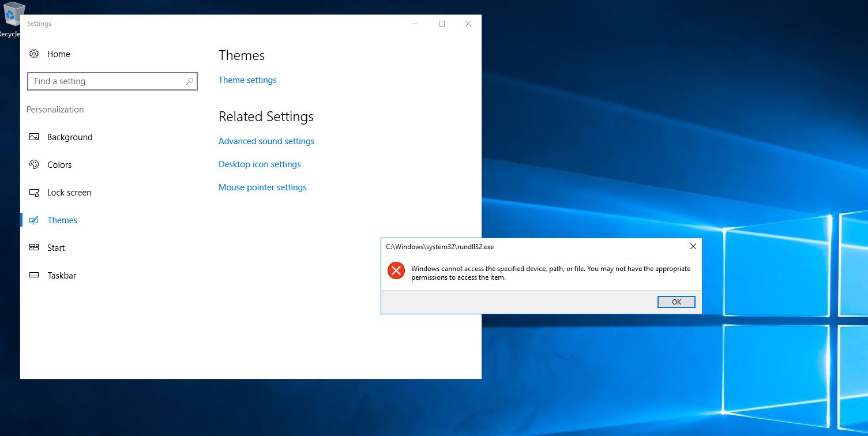Open Theme settings
The height and width of the screenshot is (436, 868).
click(247, 80)
